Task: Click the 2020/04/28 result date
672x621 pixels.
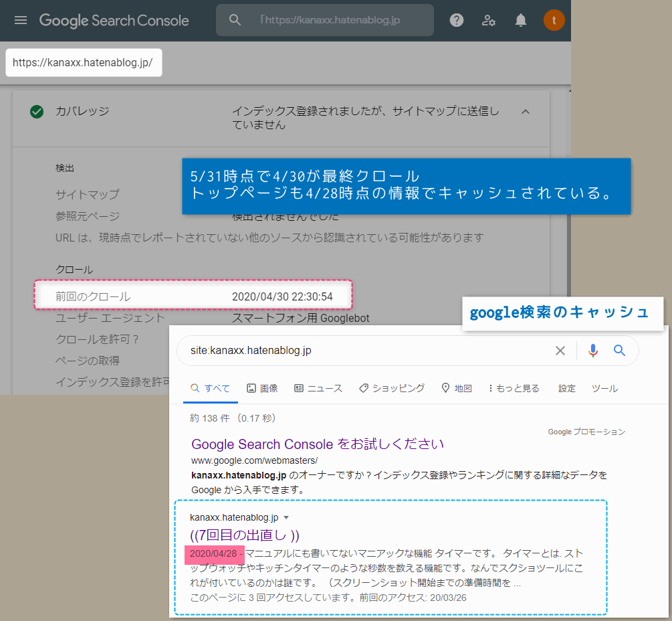Action: (x=213, y=553)
